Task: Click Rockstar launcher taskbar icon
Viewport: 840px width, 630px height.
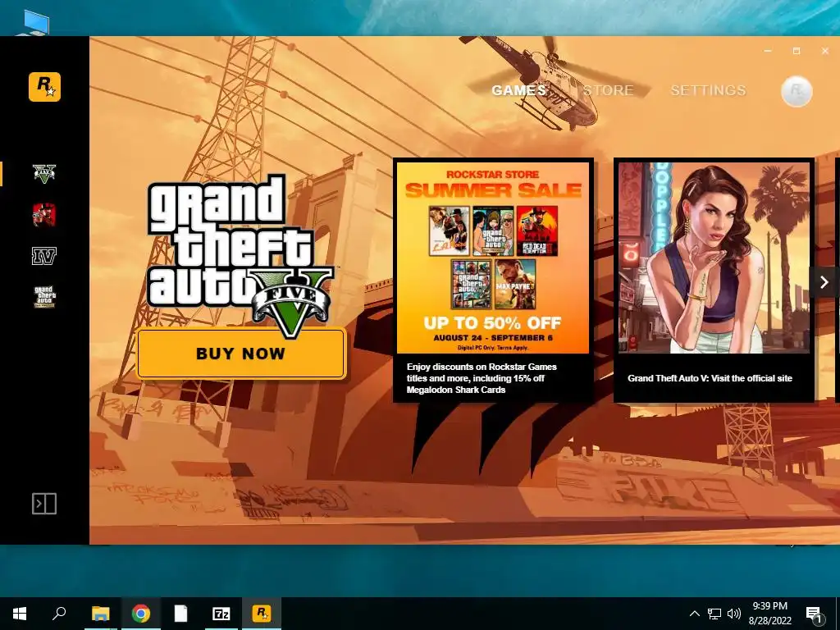Action: tap(262, 614)
